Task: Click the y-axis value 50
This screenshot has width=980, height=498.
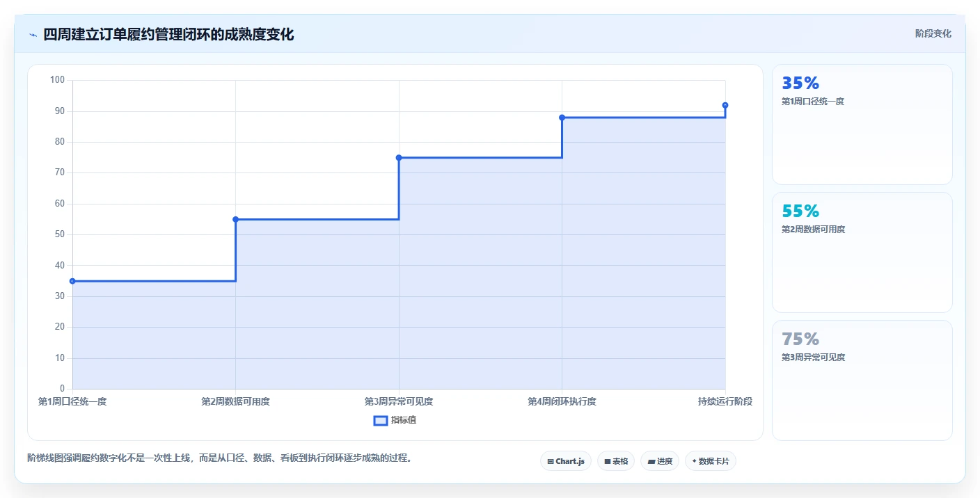Action: 59,234
